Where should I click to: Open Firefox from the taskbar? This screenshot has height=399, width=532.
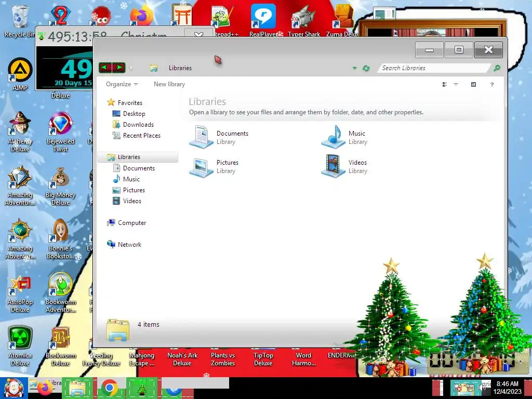[46, 389]
